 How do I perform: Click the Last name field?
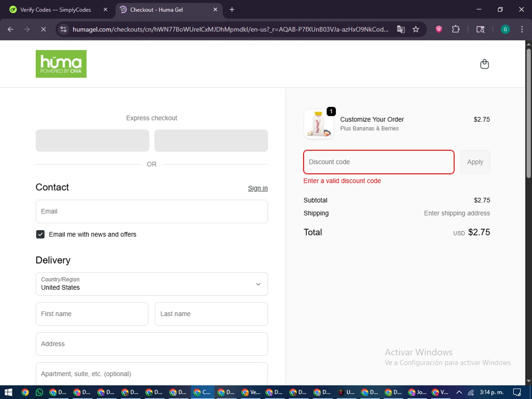(x=211, y=314)
